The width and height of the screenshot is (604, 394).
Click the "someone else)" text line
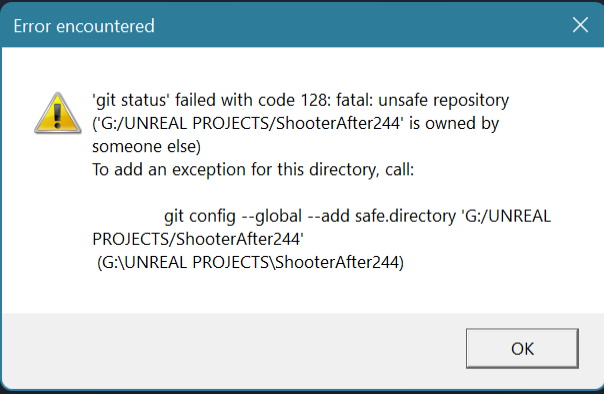(146, 147)
